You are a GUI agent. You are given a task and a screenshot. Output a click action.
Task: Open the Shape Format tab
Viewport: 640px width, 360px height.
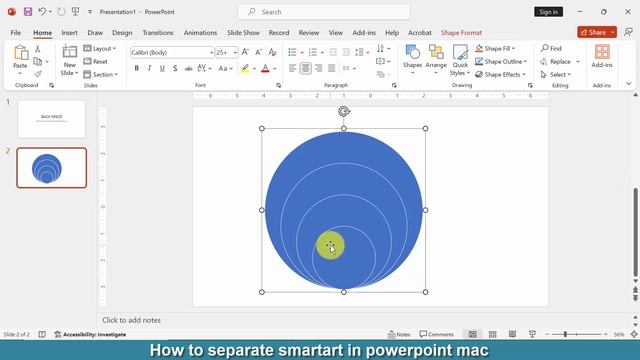coord(461,33)
